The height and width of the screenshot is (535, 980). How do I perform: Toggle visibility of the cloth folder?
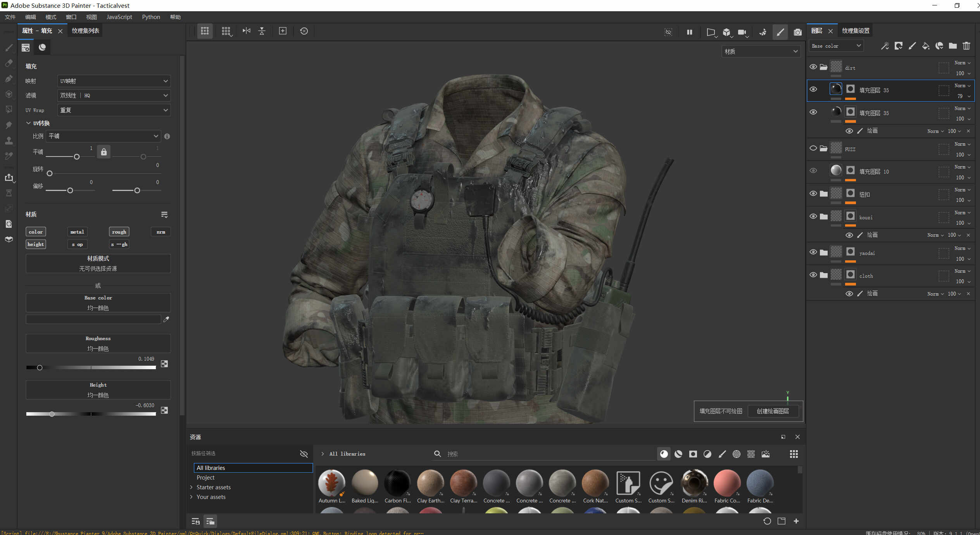[x=813, y=275]
